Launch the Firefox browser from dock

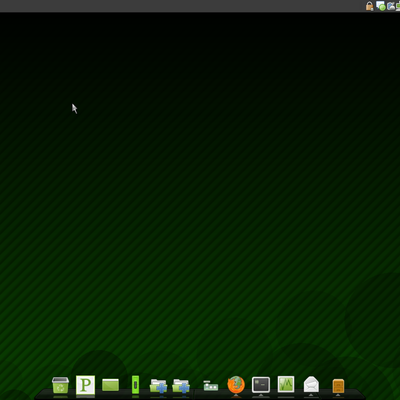[236, 385]
